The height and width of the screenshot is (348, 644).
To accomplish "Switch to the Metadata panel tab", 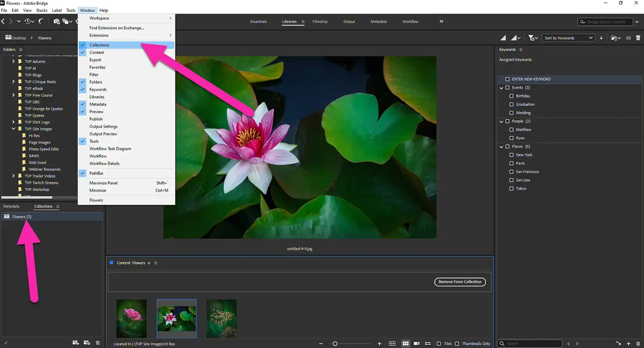I will click(x=11, y=207).
